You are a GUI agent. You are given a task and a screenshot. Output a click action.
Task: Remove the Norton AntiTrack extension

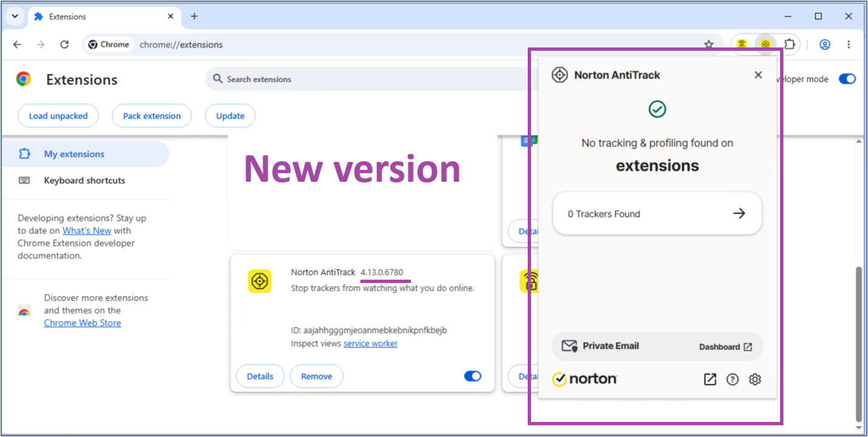click(317, 376)
